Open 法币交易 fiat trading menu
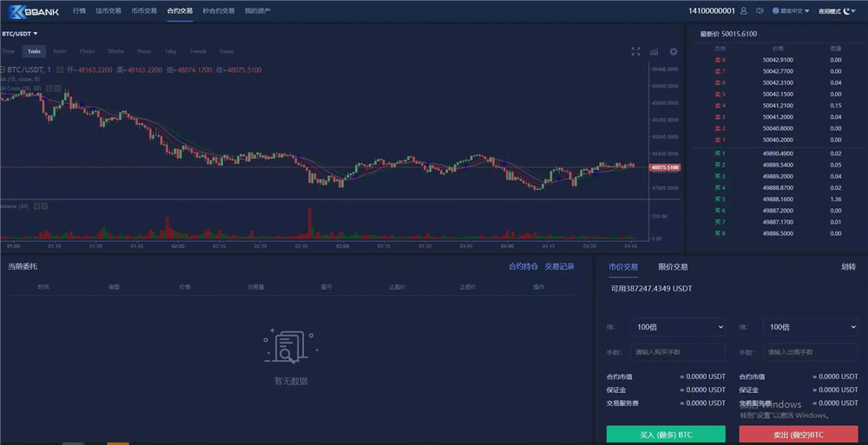Screen dimensions: 868x445 (x=108, y=11)
